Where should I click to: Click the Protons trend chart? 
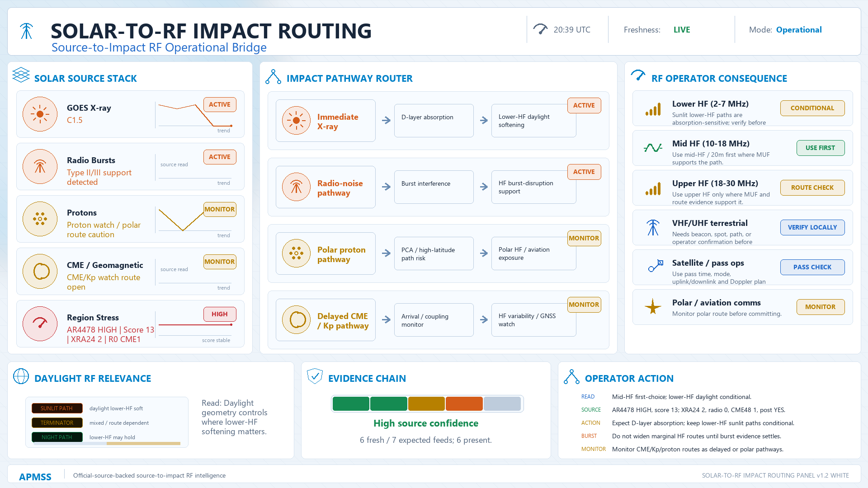click(195, 220)
